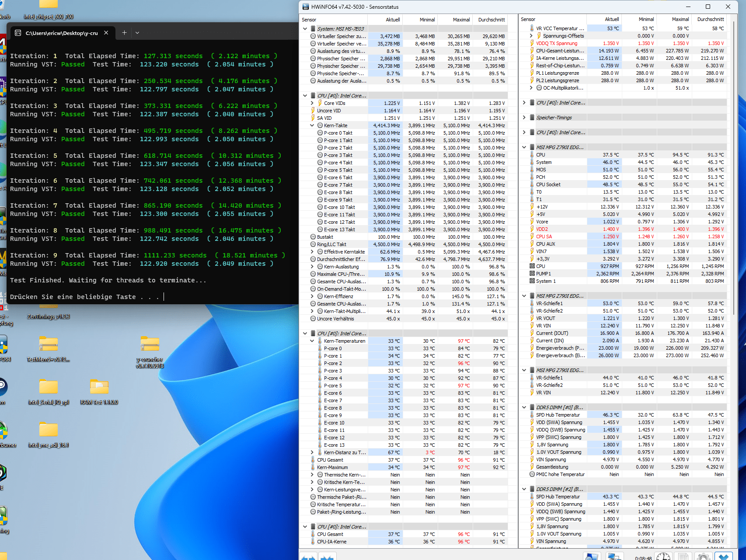The height and width of the screenshot is (560, 746).
Task: Select the CPU-IA-Kerne row
Action: [x=404, y=542]
